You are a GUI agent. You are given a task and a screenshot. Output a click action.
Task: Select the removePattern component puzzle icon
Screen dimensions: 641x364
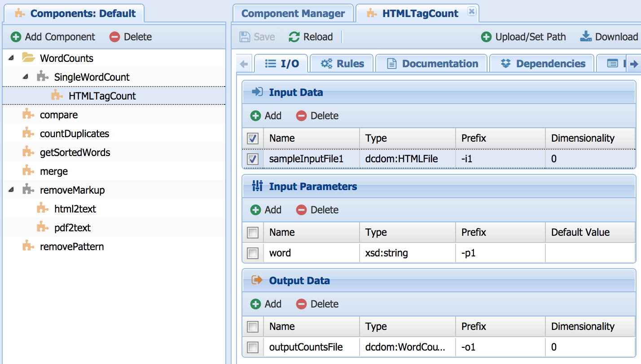click(x=28, y=247)
